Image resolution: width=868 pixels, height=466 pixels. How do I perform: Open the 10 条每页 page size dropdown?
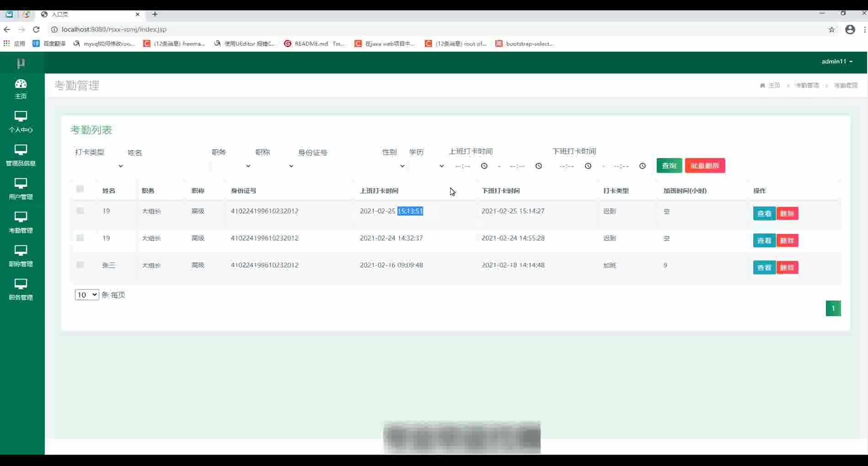coord(87,295)
